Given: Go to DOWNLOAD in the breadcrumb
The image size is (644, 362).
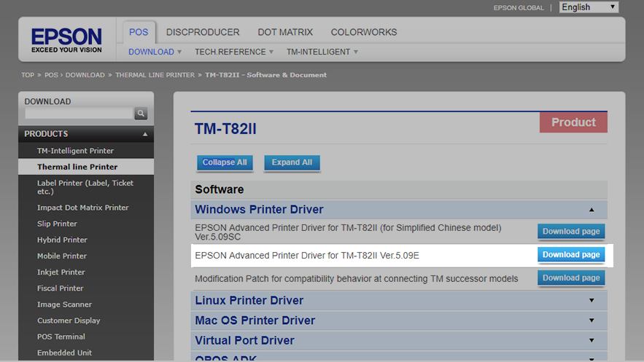Looking at the screenshot, I should point(85,75).
